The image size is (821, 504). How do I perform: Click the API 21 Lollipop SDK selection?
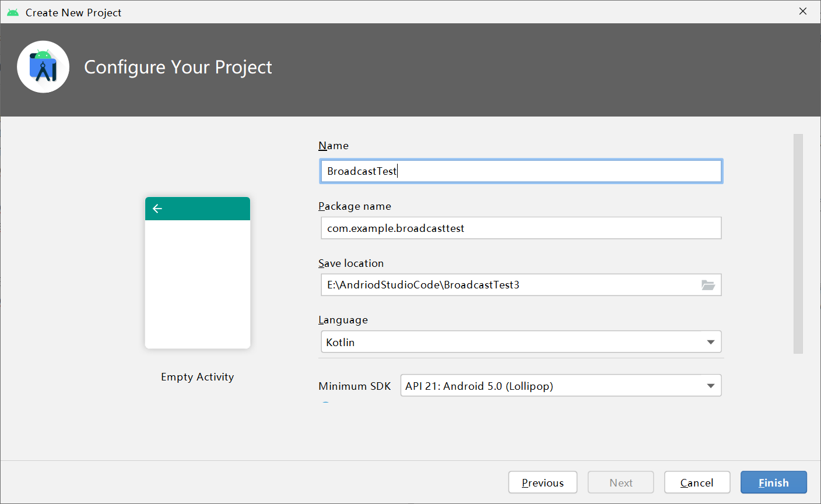479,386
